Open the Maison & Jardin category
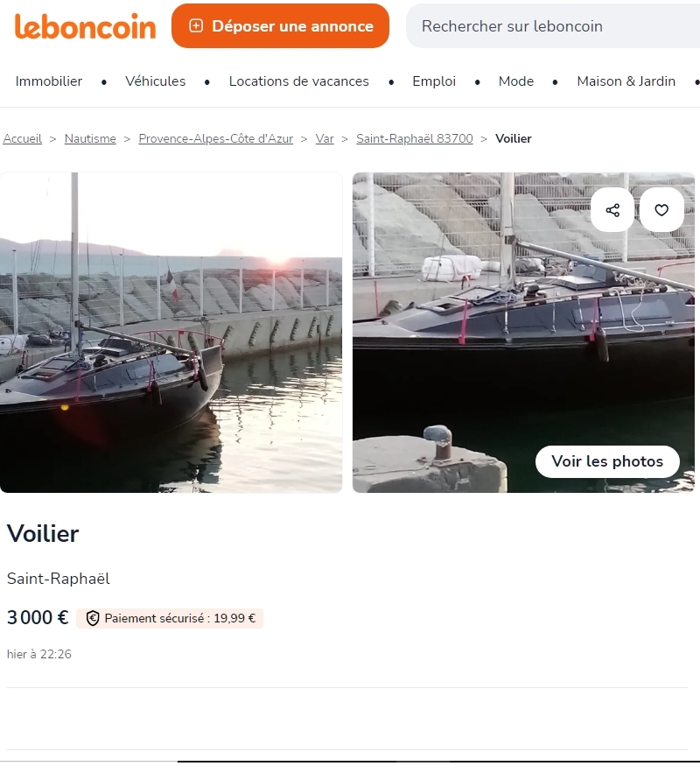Image resolution: width=700 pixels, height=766 pixels. 626,81
